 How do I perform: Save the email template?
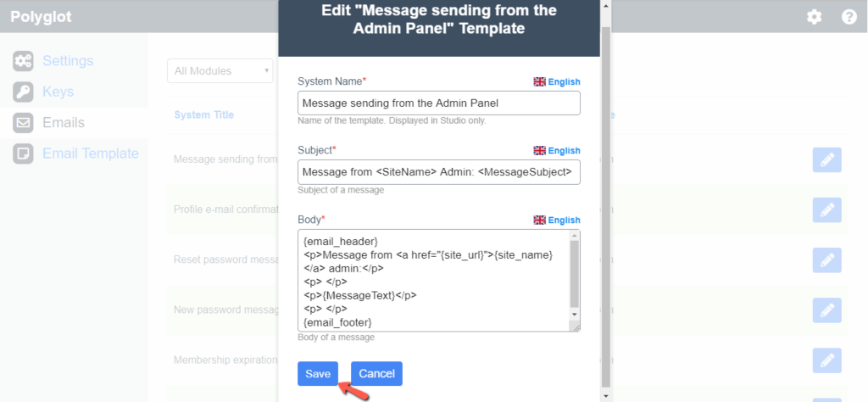pos(318,374)
